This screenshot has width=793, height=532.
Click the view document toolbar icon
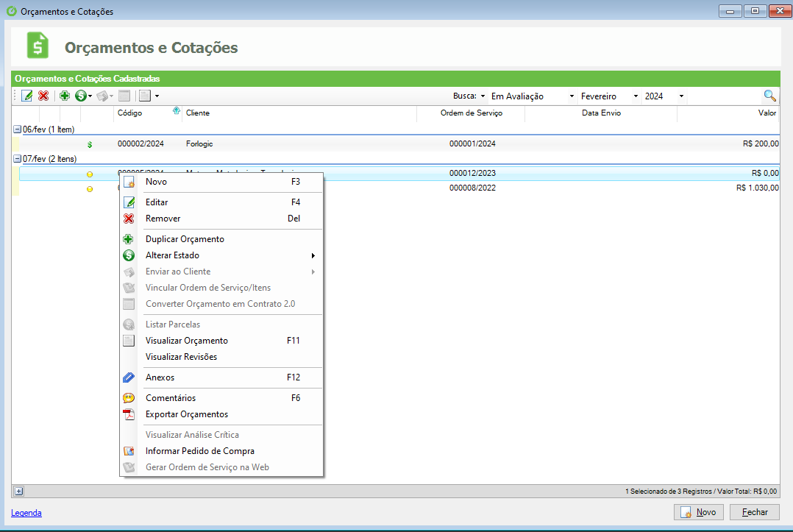[145, 96]
